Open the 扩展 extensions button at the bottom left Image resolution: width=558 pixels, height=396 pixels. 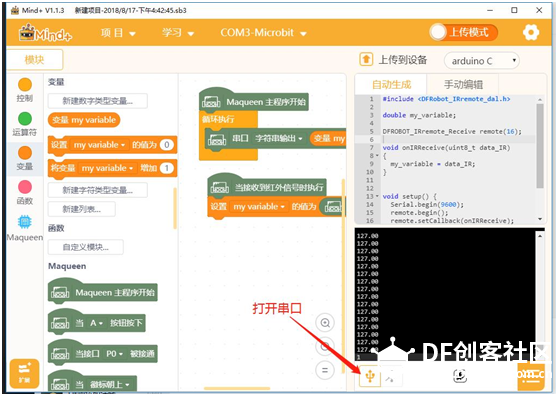[x=24, y=373]
